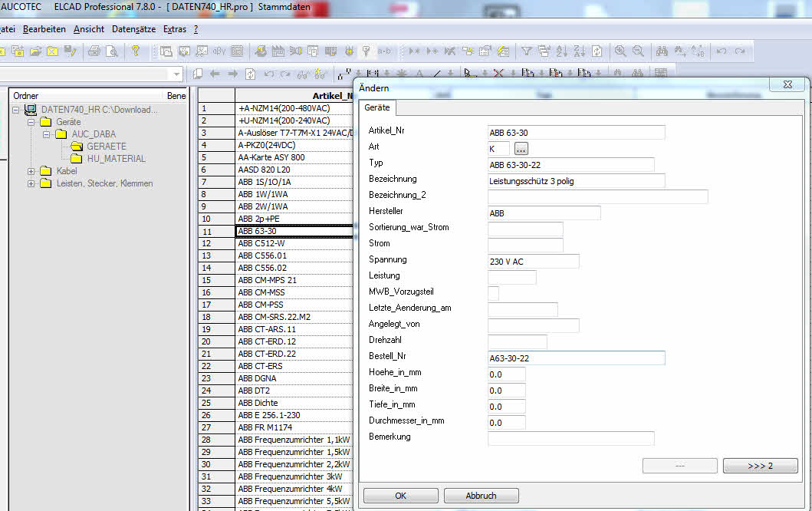Click the refresh page icon in second toolbar
This screenshot has width=812, height=511.
click(250, 74)
